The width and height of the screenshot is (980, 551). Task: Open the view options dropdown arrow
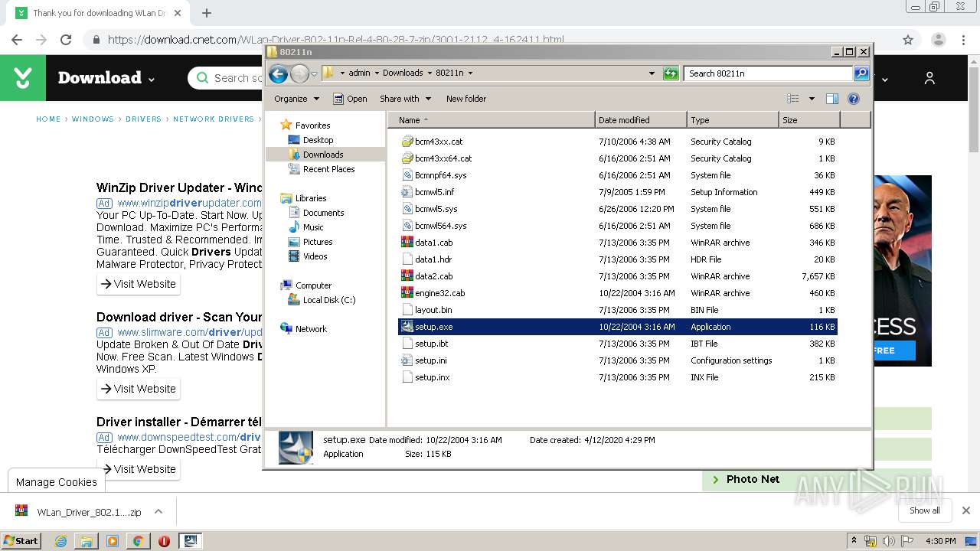tap(812, 99)
